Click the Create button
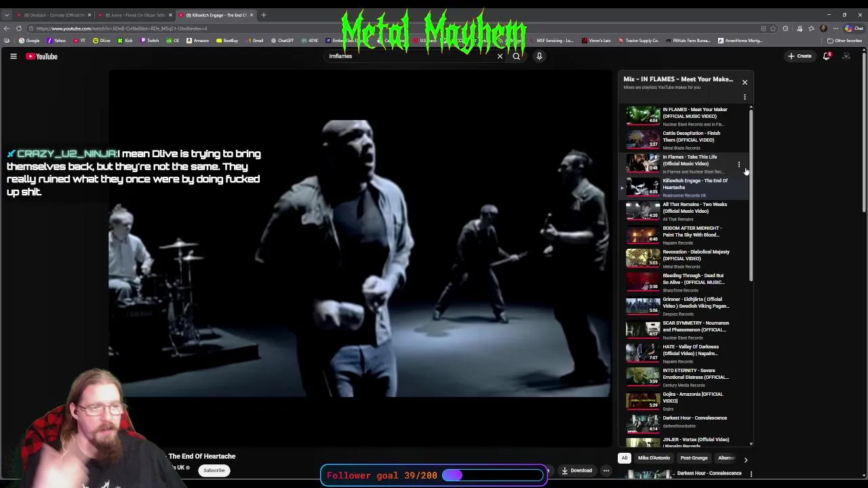This screenshot has width=868, height=488. [800, 56]
